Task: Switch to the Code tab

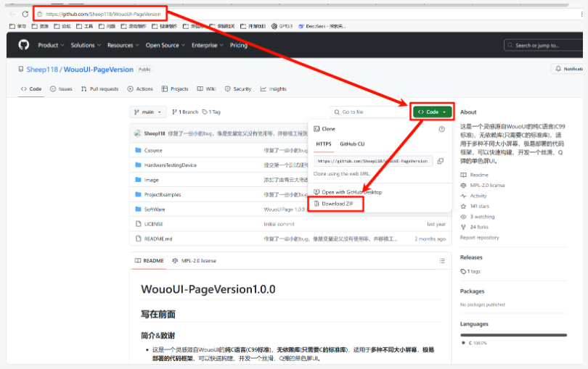Action: pos(31,88)
